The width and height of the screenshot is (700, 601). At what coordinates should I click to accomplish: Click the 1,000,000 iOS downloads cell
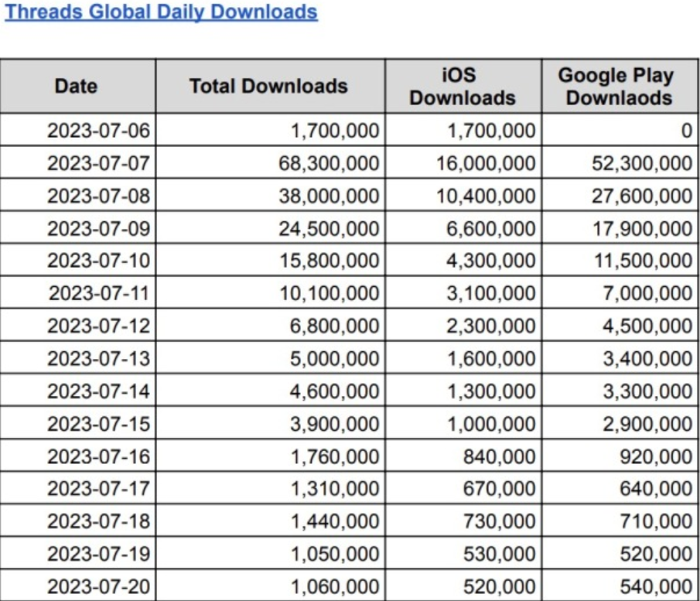pos(463,423)
